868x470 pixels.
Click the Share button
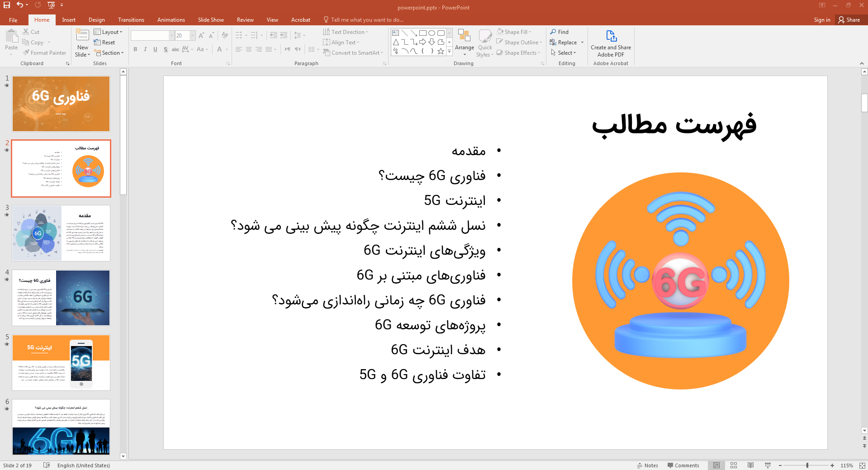[x=849, y=20]
